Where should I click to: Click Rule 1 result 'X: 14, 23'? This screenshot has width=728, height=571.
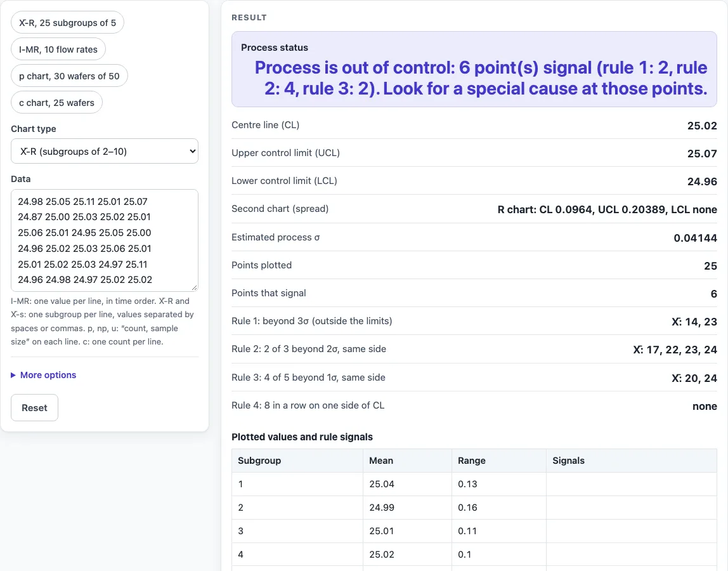pyautogui.click(x=694, y=322)
